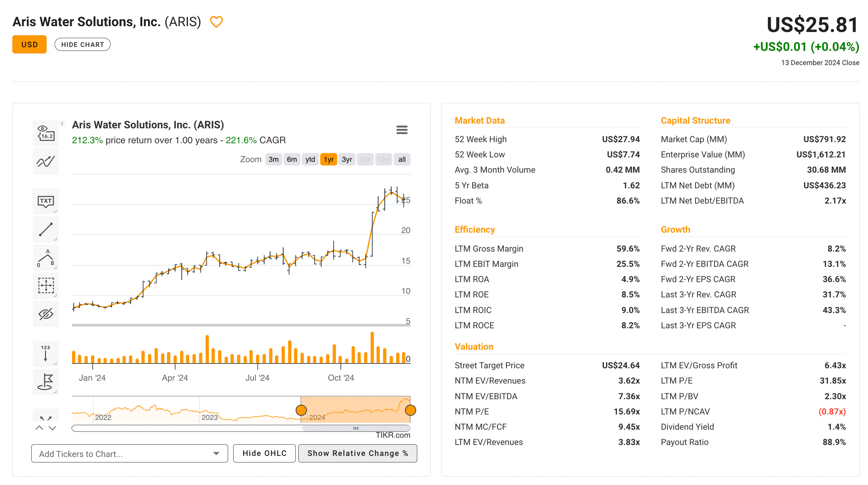Click the 52 Week Low value US$7.74
This screenshot has width=868, height=485.
(x=623, y=155)
